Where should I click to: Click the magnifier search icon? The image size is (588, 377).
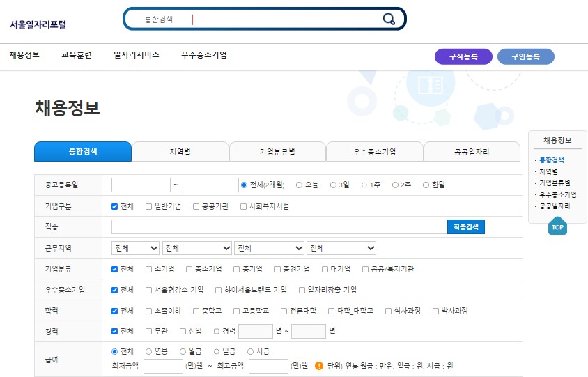(x=389, y=19)
